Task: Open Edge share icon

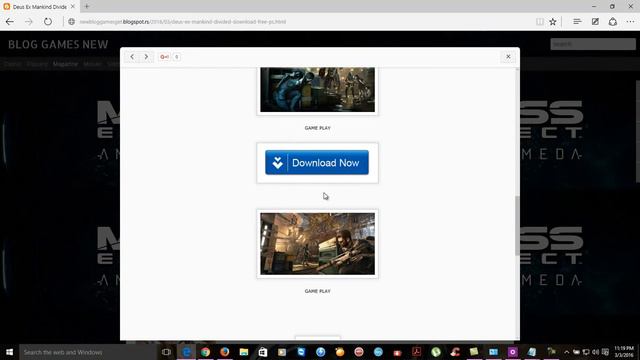Action: point(613,22)
